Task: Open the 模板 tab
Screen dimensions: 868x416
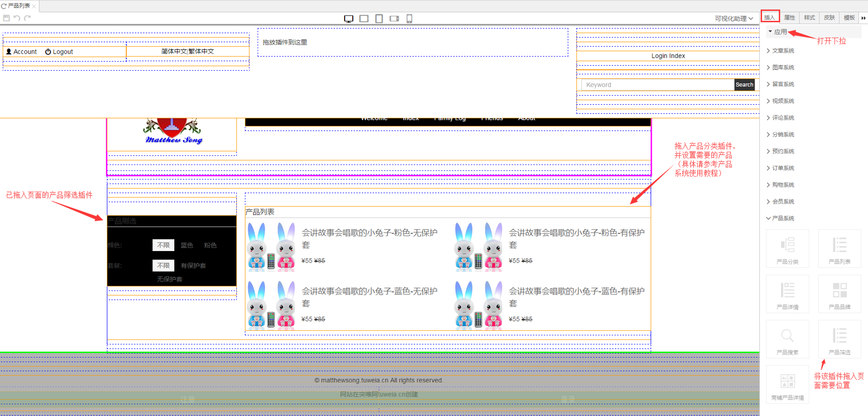Action: [849, 18]
